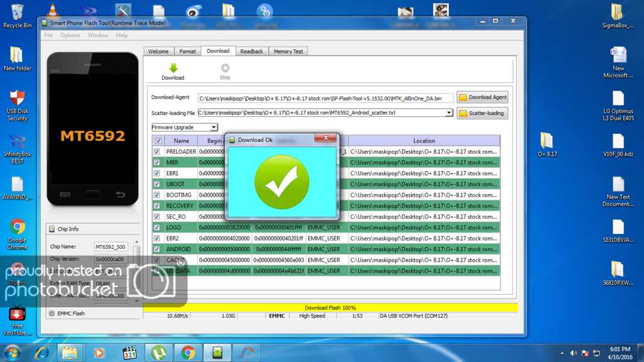Select the S5310BVJA file desktop icon
This screenshot has height=362, width=644.
[x=618, y=231]
